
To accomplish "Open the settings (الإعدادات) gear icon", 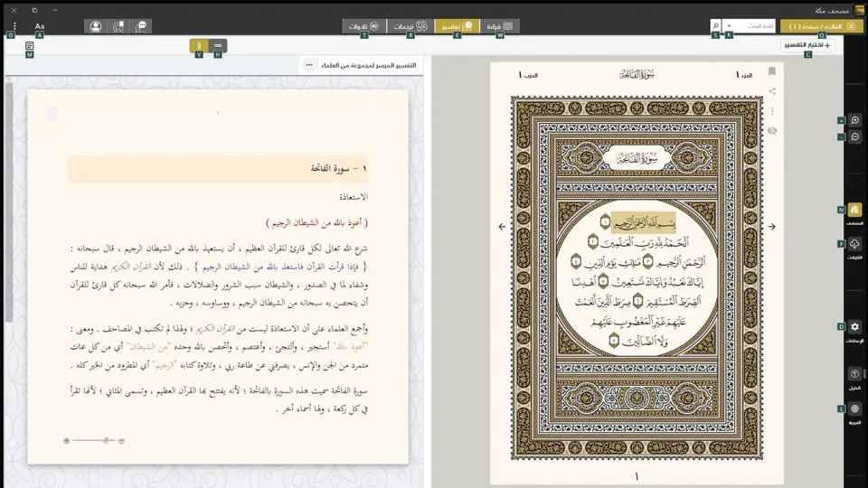I will tap(854, 327).
